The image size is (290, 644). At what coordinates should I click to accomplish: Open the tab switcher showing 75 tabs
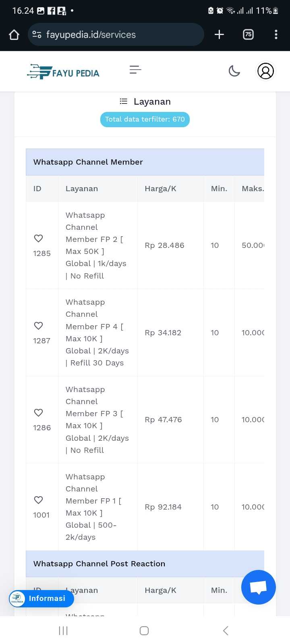pos(248,35)
